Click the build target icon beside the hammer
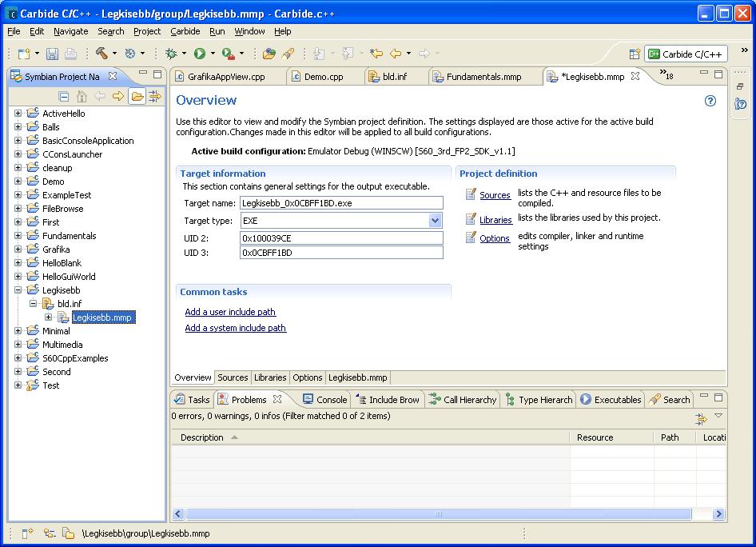756x547 pixels. 130,54
